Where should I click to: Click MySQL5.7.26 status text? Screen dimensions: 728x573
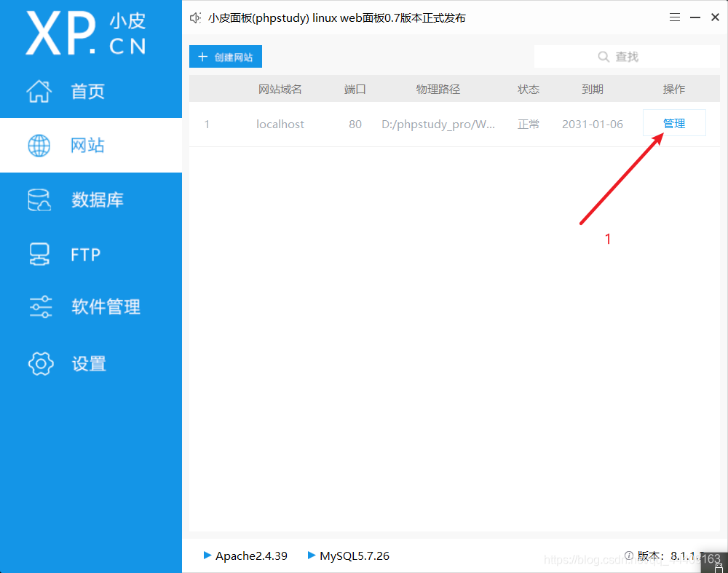coord(355,556)
